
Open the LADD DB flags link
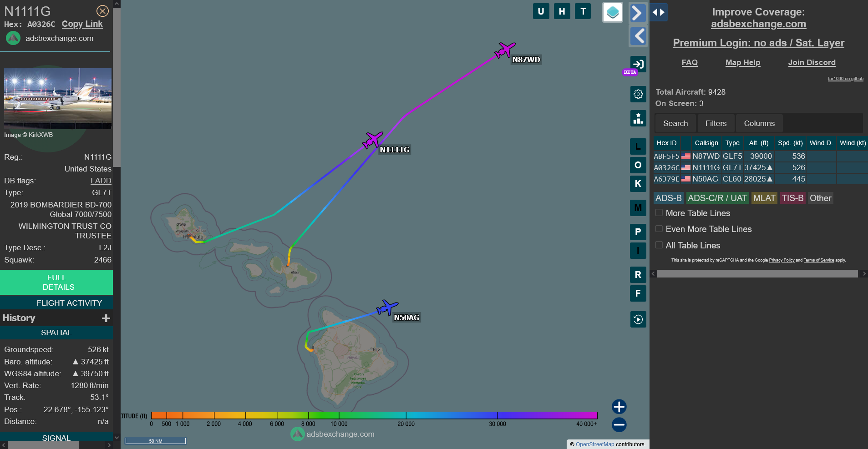(x=101, y=181)
